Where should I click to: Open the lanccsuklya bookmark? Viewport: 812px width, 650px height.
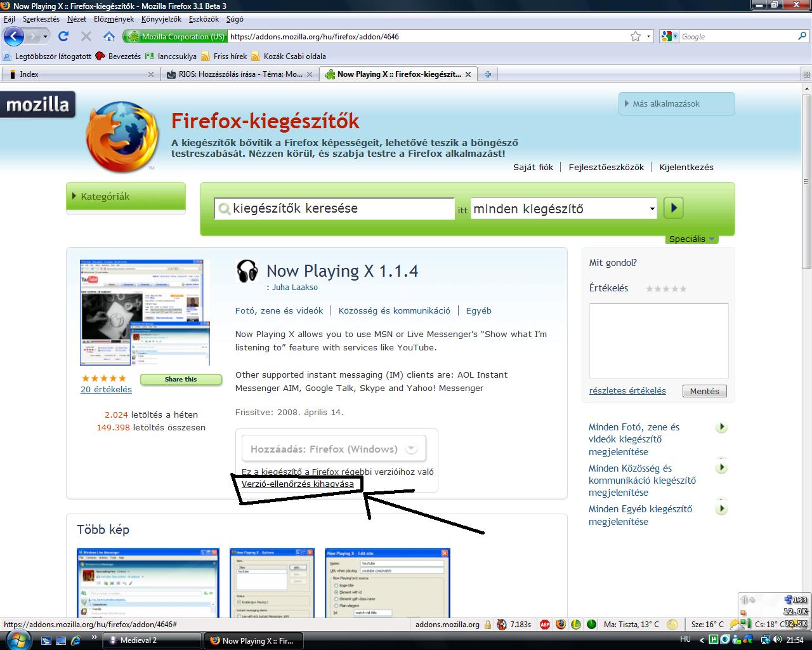171,56
